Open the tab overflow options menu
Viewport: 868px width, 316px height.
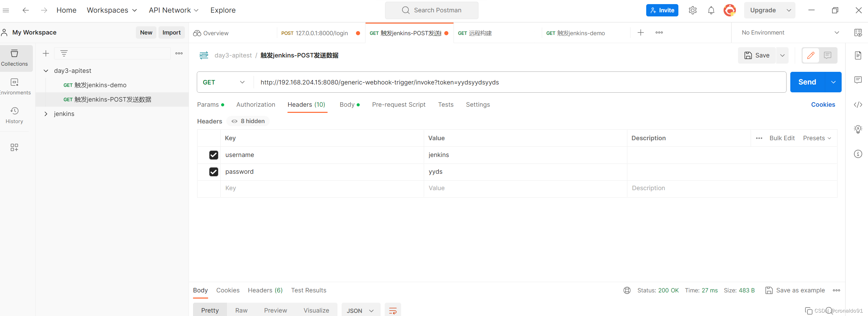[659, 32]
